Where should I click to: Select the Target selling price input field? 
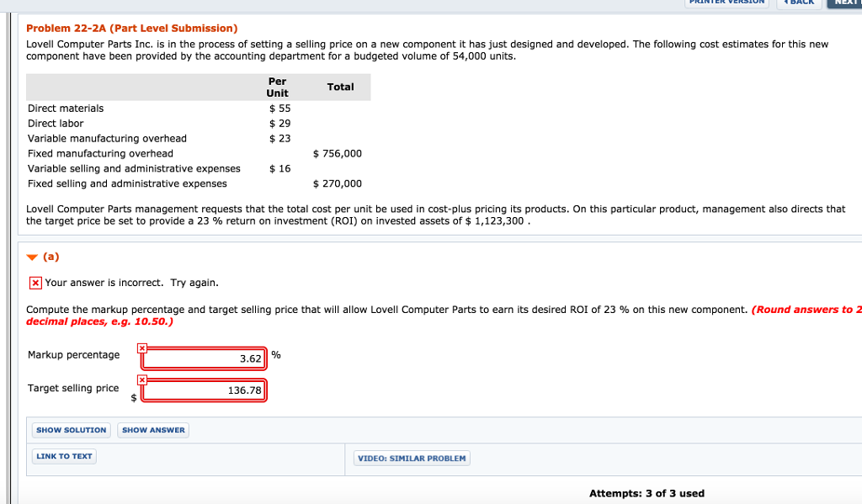pos(204,390)
